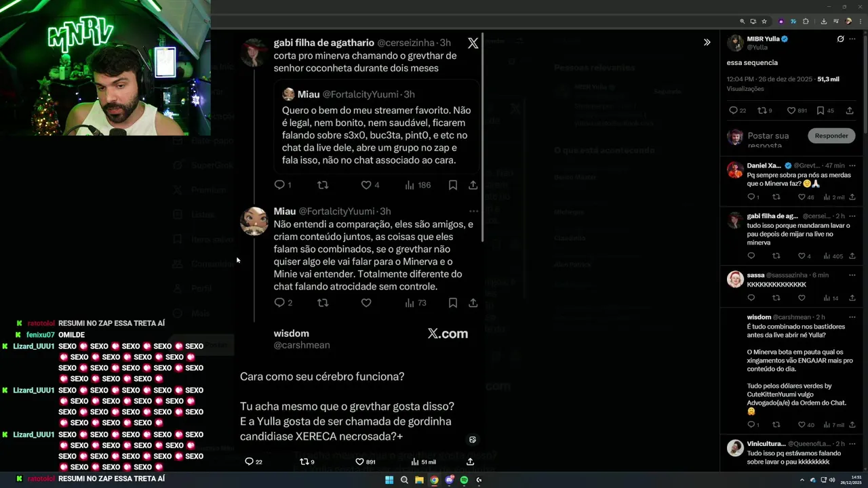Image resolution: width=868 pixels, height=488 pixels.
Task: Open MIBR Yulla profile name
Action: [x=763, y=39]
